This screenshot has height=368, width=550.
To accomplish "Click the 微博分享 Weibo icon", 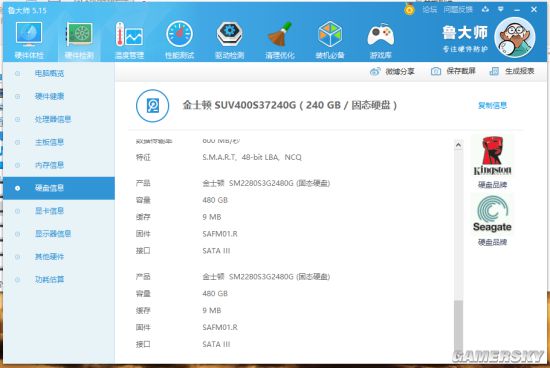I will [x=375, y=72].
